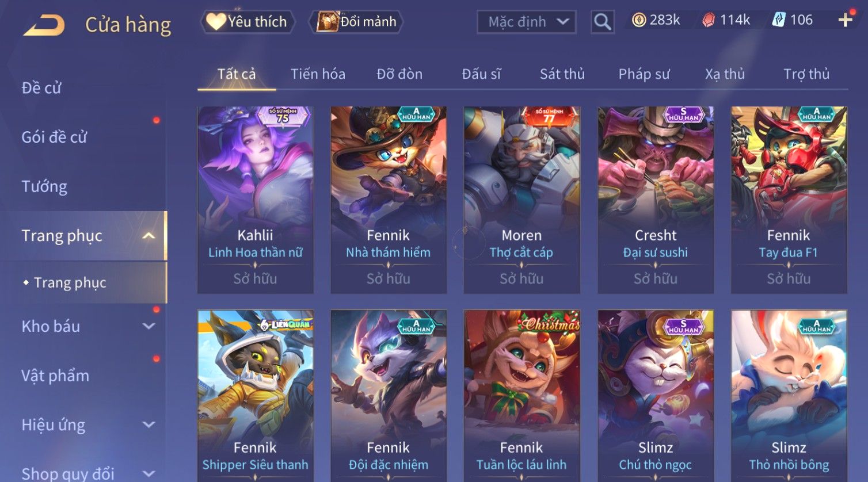The width and height of the screenshot is (868, 482).
Task: Open search with the magnifying glass icon
Action: coord(603,22)
